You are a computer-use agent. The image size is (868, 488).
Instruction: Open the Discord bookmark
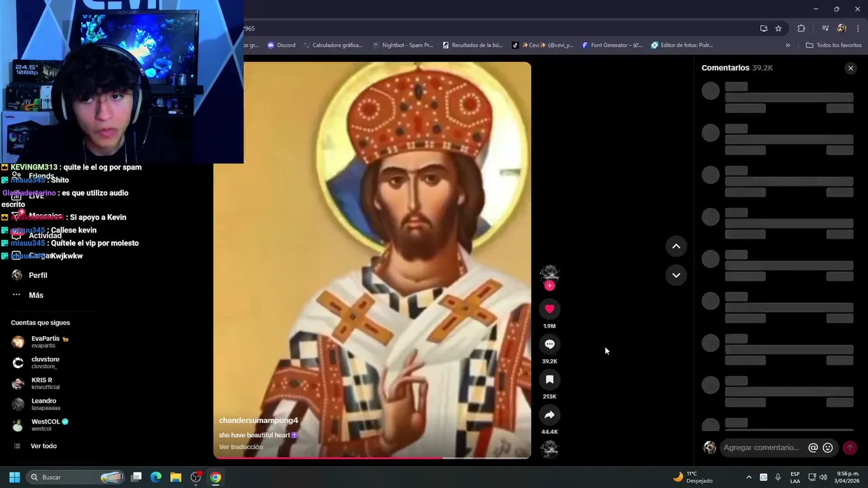coord(281,45)
